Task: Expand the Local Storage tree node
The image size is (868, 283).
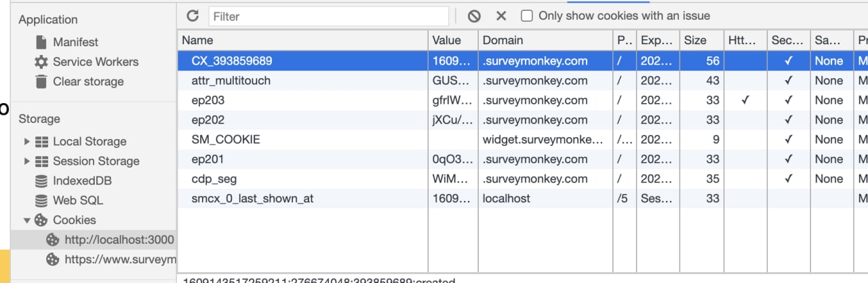Action: (x=27, y=142)
